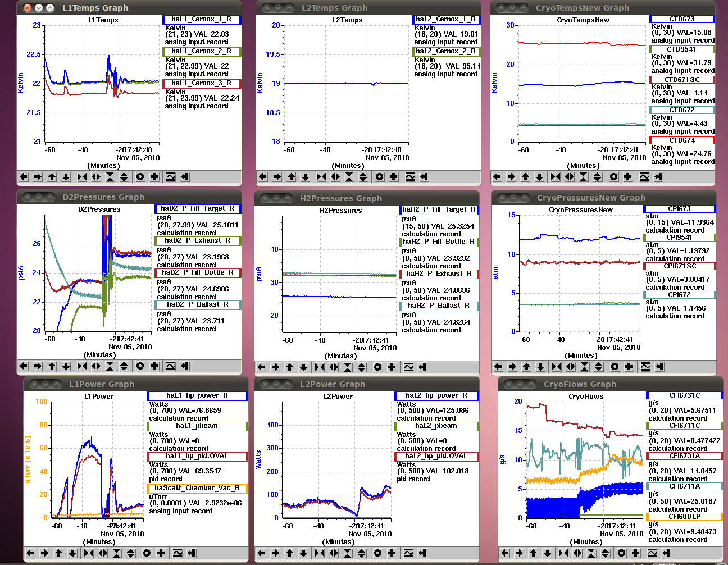Image resolution: width=728 pixels, height=565 pixels.
Task: Click the plus icon in the L1Power Graph toolbar
Action: point(161,553)
